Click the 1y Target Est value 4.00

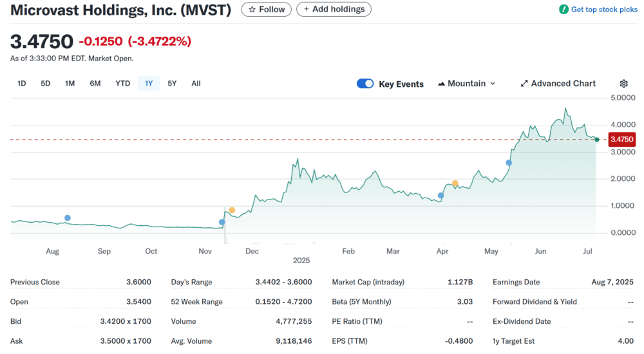pyautogui.click(x=625, y=341)
